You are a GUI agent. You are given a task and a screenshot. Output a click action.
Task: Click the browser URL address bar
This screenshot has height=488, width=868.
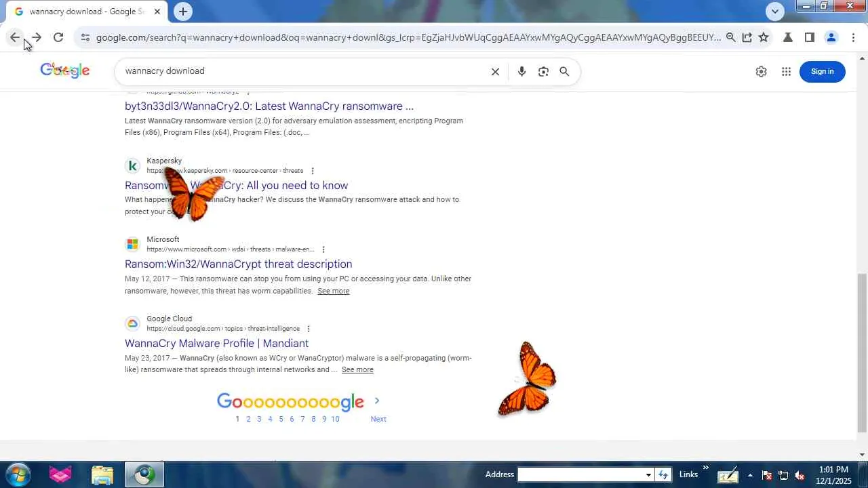coord(408,38)
